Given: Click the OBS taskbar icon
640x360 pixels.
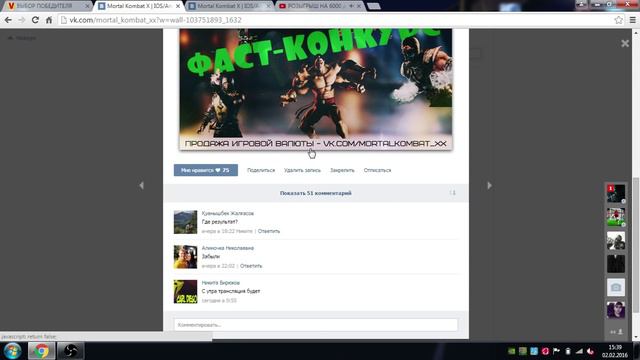Looking at the screenshot, I should (x=71, y=351).
